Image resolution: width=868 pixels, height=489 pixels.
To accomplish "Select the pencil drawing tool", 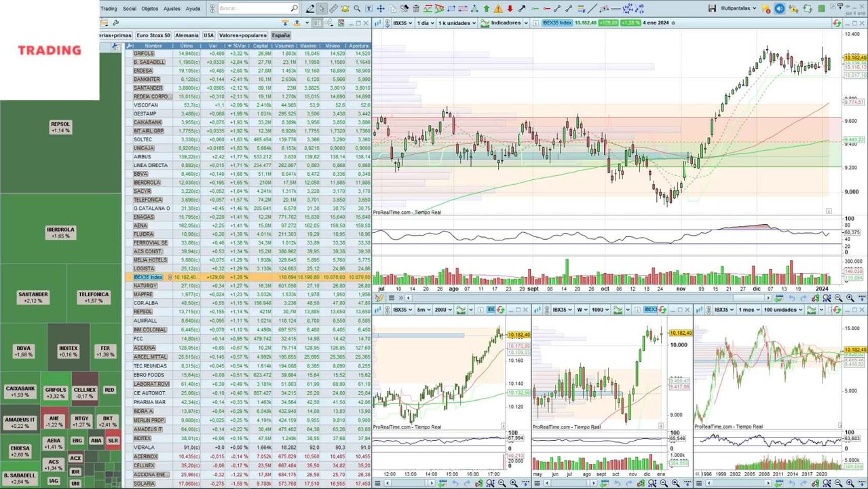I will tap(310, 8).
